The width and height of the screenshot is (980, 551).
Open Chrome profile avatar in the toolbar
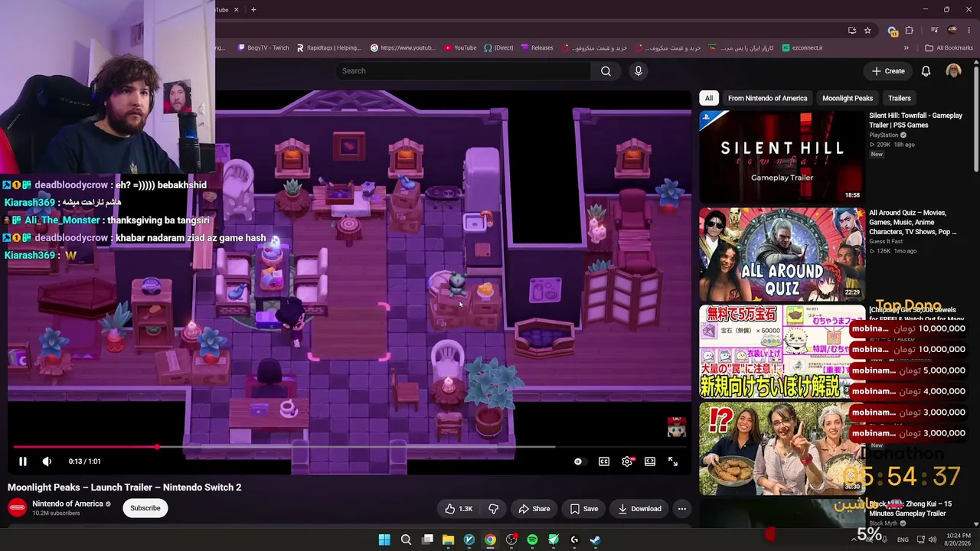[x=952, y=31]
